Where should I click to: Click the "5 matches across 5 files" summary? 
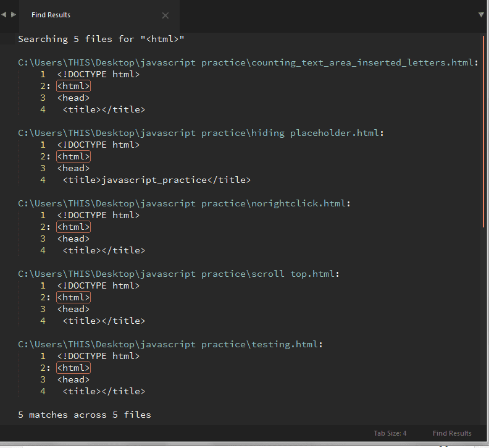[85, 415]
